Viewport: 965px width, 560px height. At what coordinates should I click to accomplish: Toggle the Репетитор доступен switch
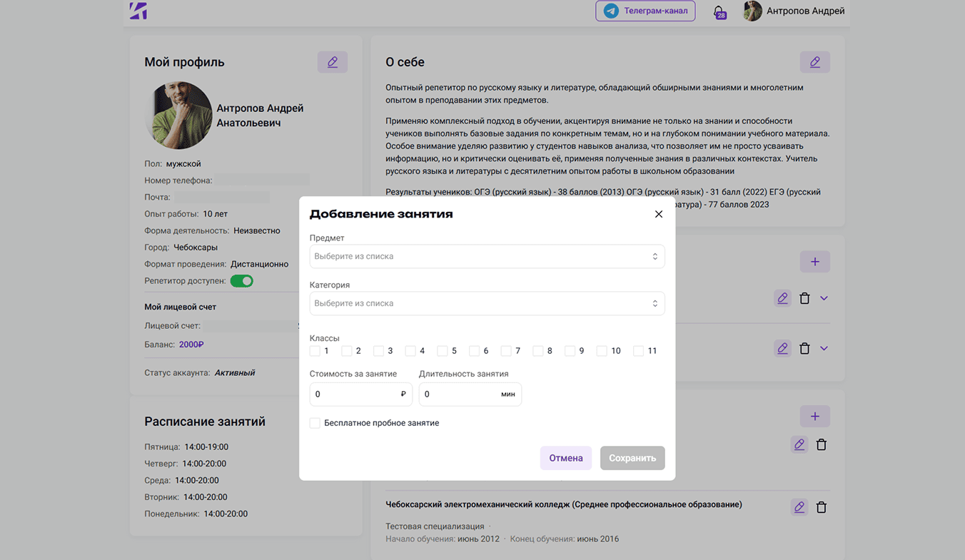(241, 281)
